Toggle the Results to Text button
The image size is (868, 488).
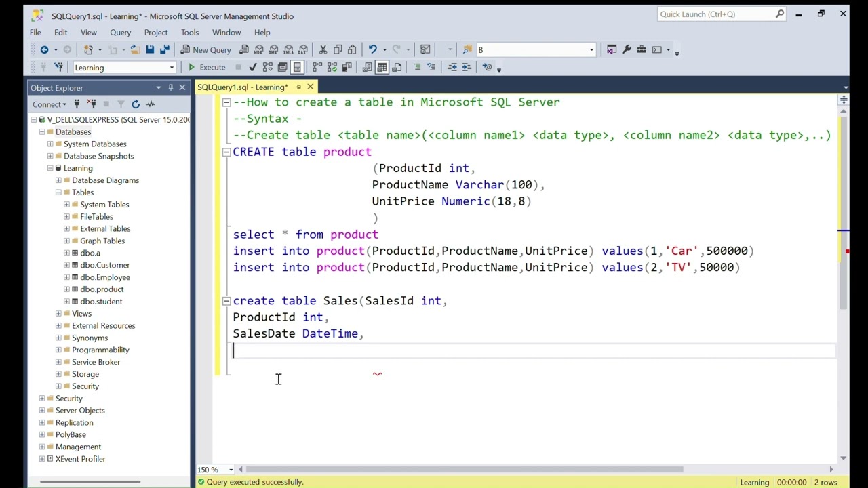click(367, 67)
